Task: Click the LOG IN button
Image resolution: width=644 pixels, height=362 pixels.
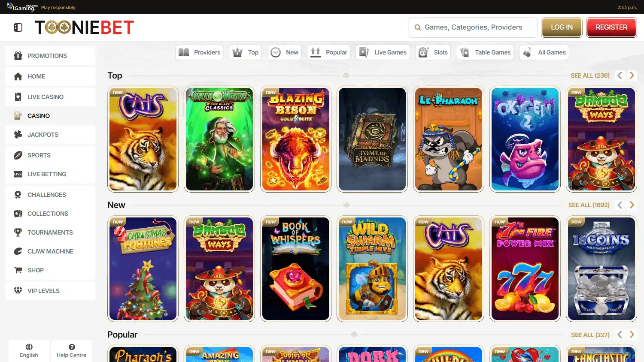Action: pos(562,27)
